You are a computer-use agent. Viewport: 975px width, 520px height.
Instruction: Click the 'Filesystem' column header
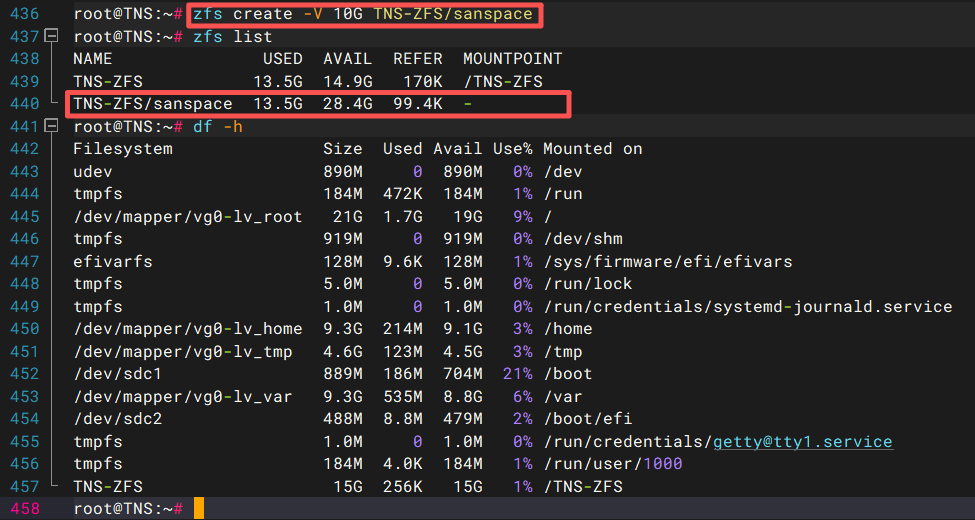point(123,149)
